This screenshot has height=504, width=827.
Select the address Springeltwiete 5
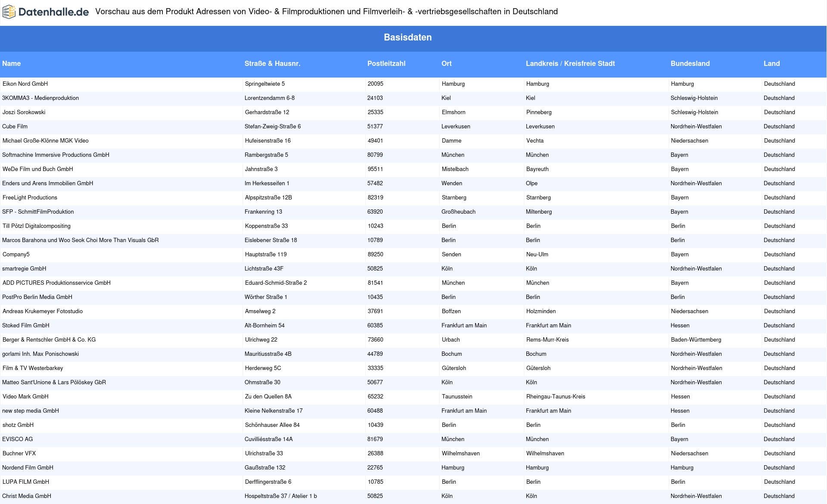pos(264,84)
